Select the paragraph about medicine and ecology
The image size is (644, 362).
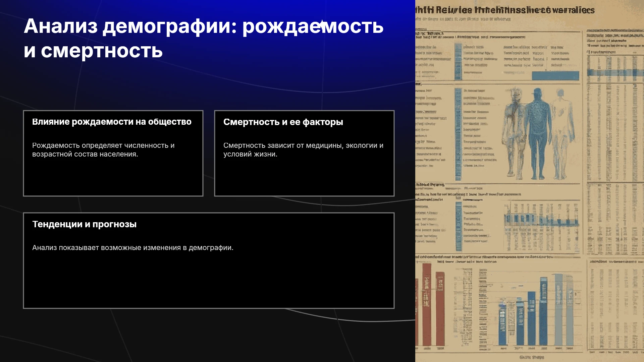click(303, 150)
